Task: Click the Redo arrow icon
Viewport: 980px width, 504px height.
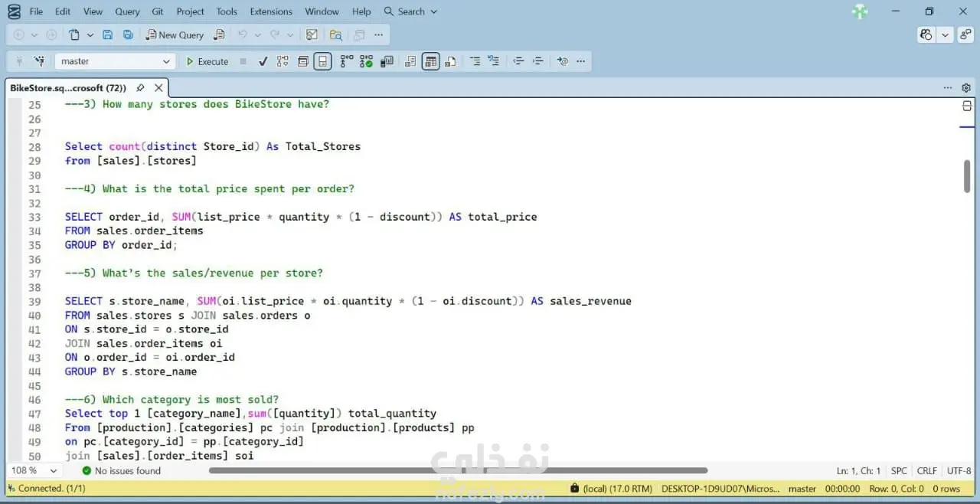Action: (x=274, y=34)
